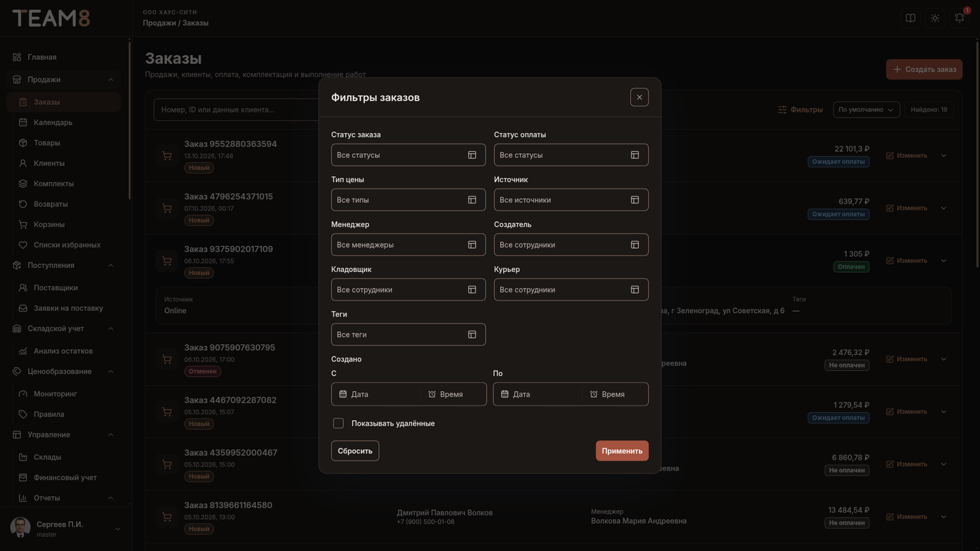Open Товары in the sidebar
The image size is (980, 551).
point(64,143)
